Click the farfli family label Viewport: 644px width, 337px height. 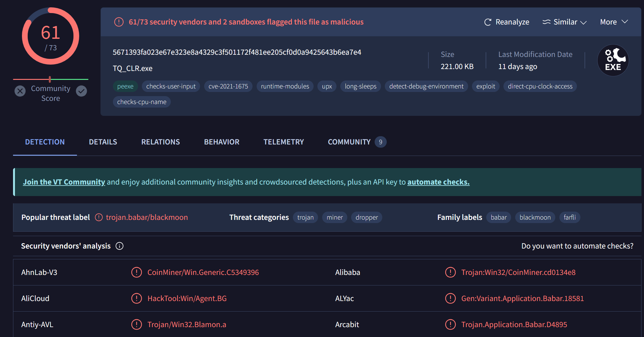click(x=570, y=217)
